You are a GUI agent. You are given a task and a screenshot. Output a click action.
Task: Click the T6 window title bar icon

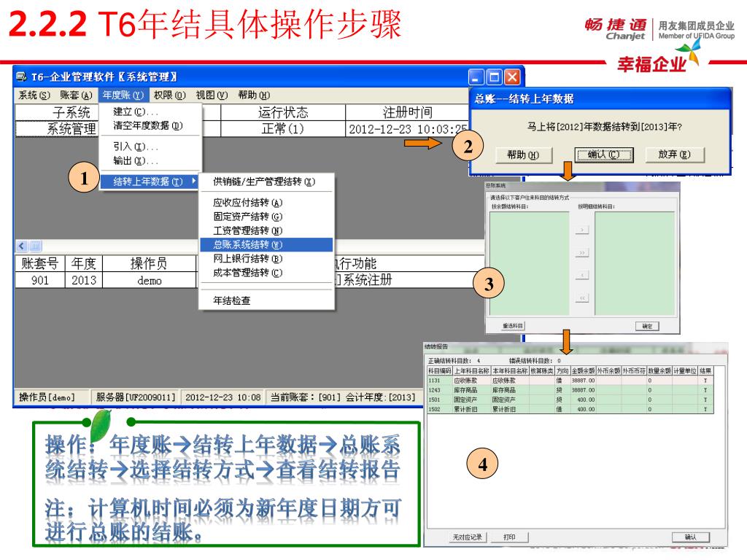(x=21, y=77)
